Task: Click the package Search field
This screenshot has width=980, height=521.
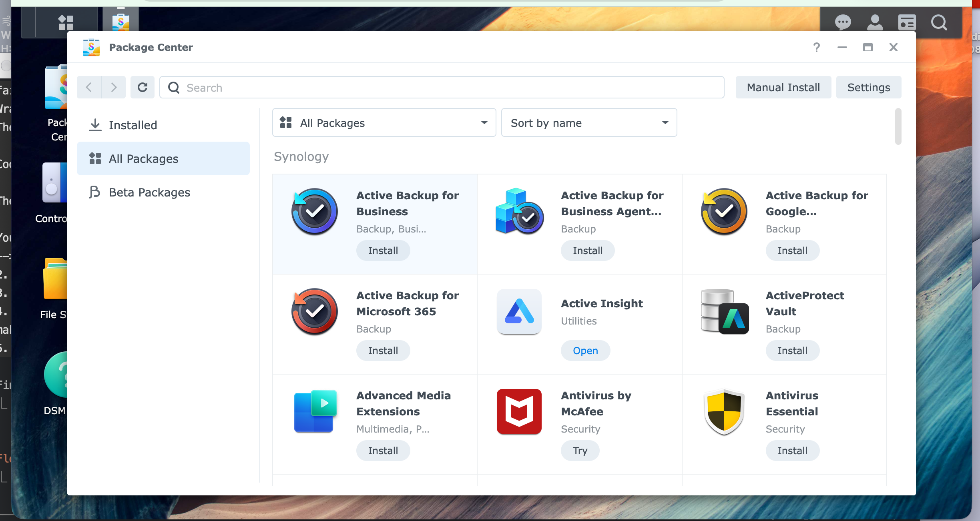Action: point(442,87)
